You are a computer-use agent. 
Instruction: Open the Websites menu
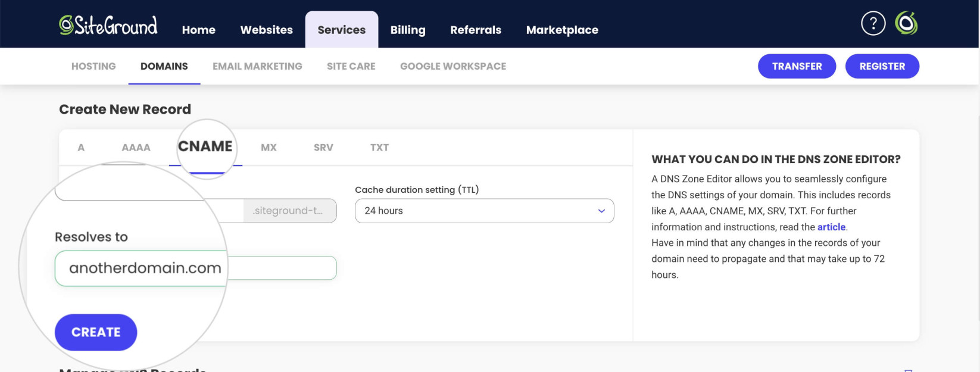[266, 30]
